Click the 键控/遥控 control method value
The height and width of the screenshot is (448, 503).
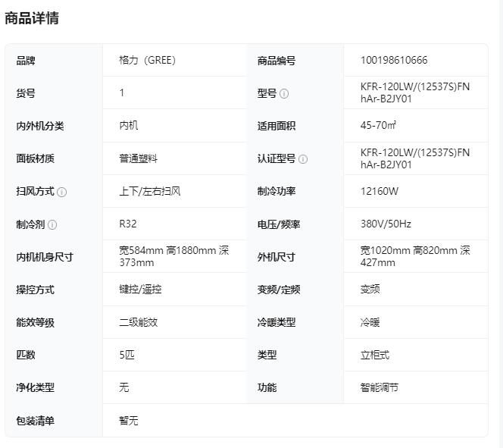tap(140, 290)
